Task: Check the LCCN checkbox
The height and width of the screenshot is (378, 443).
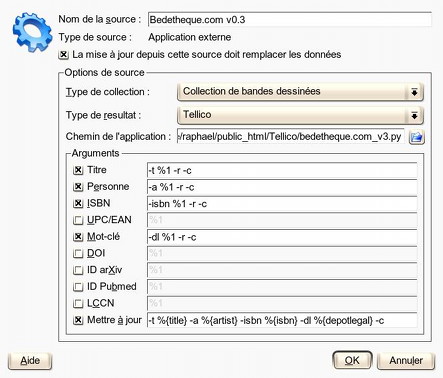Action: 78,303
